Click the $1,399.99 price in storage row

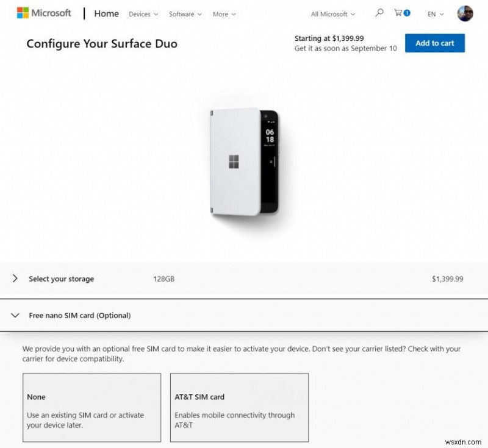click(448, 279)
